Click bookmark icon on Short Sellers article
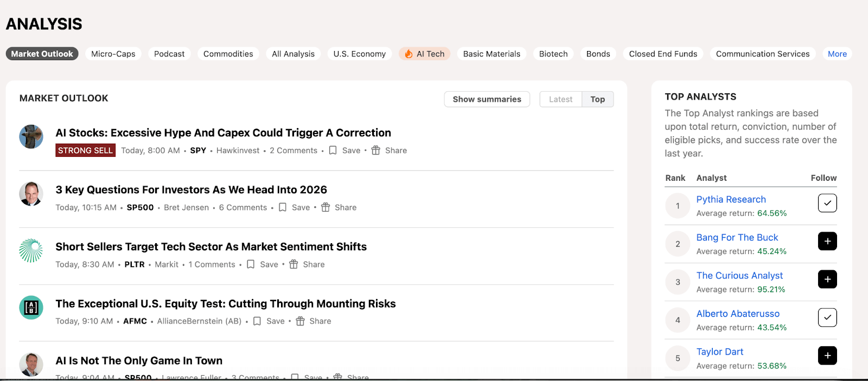 click(251, 264)
